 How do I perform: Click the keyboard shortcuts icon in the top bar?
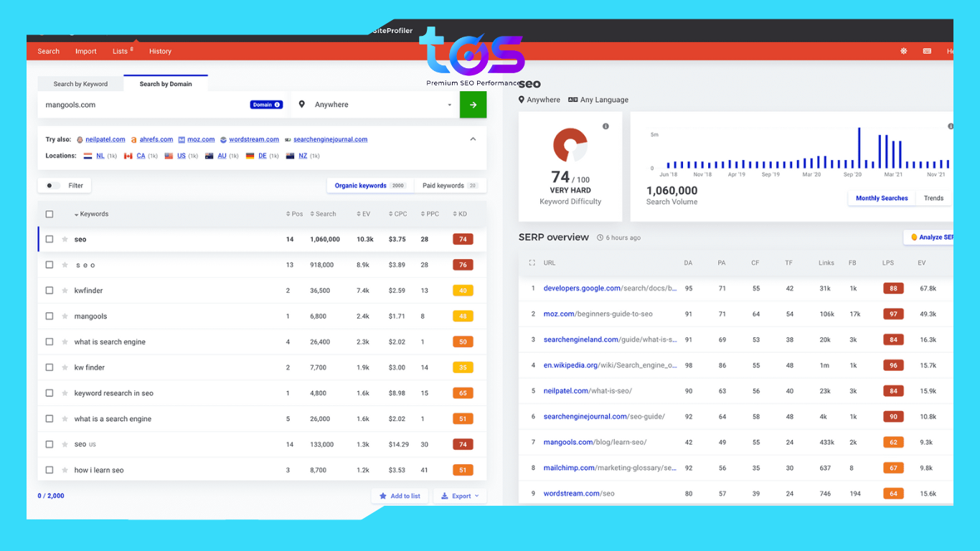(927, 51)
